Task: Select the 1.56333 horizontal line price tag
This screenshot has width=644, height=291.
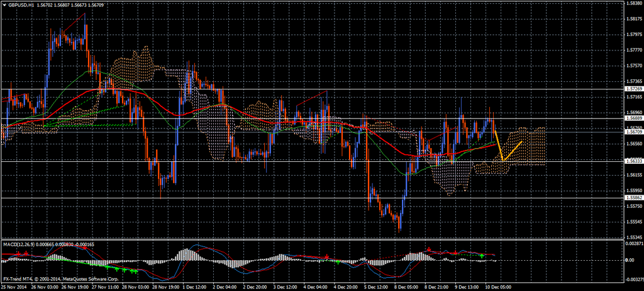Action: (x=633, y=161)
